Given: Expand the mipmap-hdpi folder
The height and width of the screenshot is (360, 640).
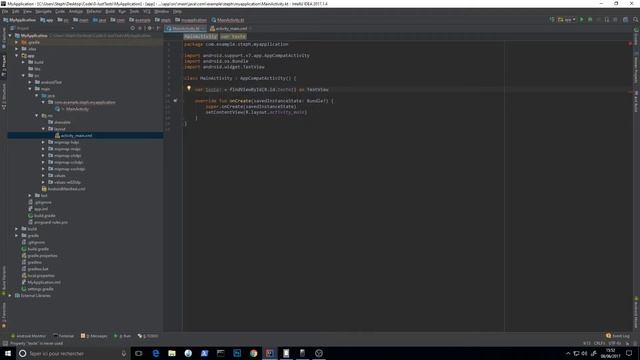Looking at the screenshot, I should click(43, 142).
